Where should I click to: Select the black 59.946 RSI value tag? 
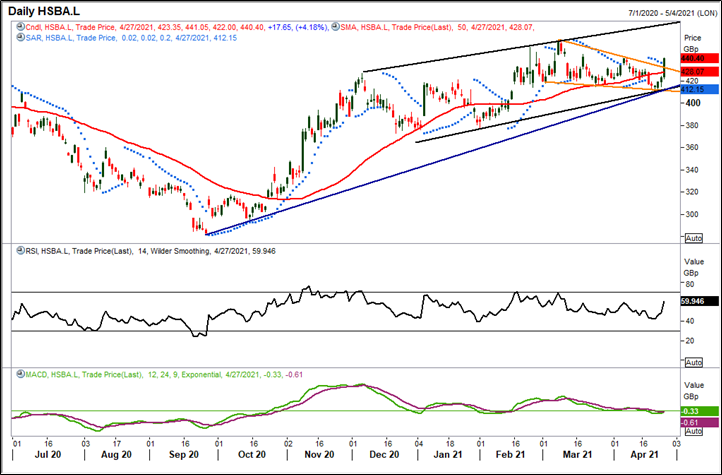pyautogui.click(x=699, y=301)
